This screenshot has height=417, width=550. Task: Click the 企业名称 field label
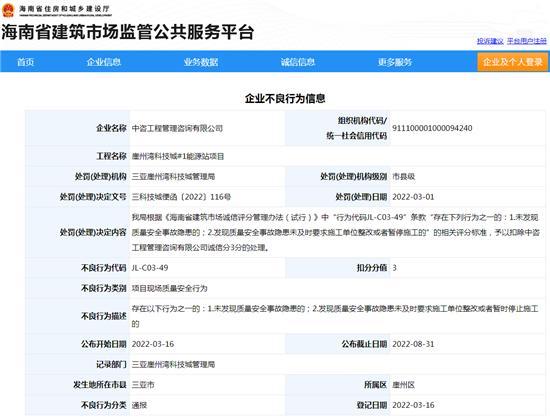click(x=111, y=128)
